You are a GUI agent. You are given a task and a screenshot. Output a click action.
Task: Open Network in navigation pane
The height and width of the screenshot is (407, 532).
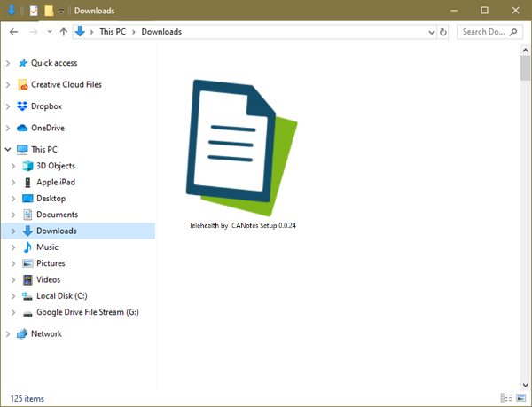point(46,334)
